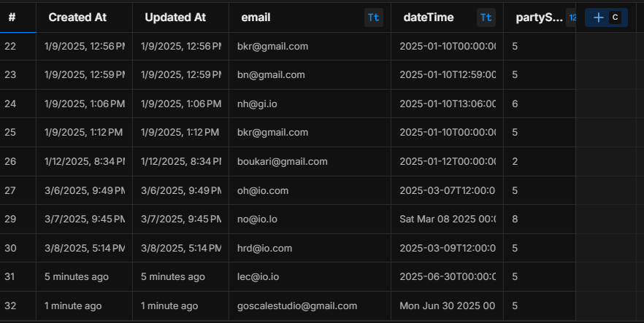
Task: Click the Created At column header
Action: 84,17
